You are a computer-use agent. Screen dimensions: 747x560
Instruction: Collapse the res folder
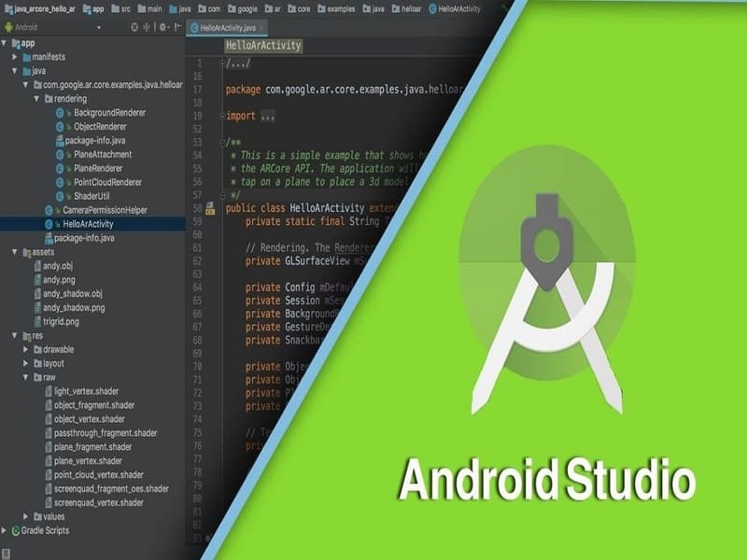[x=15, y=336]
